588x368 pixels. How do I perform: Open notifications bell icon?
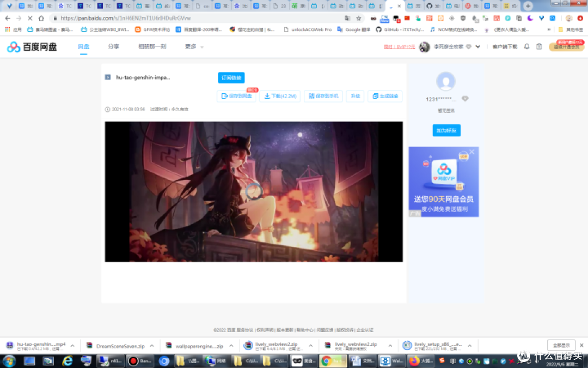click(527, 46)
